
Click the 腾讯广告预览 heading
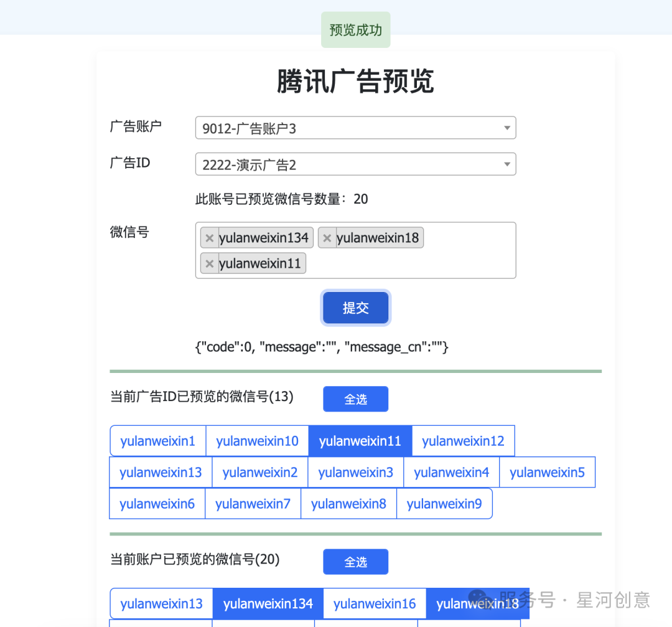tap(355, 81)
